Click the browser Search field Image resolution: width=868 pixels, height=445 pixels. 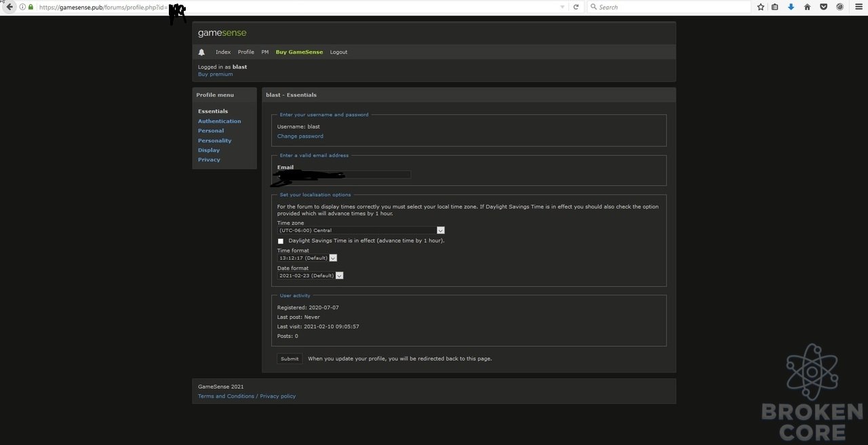[668, 7]
